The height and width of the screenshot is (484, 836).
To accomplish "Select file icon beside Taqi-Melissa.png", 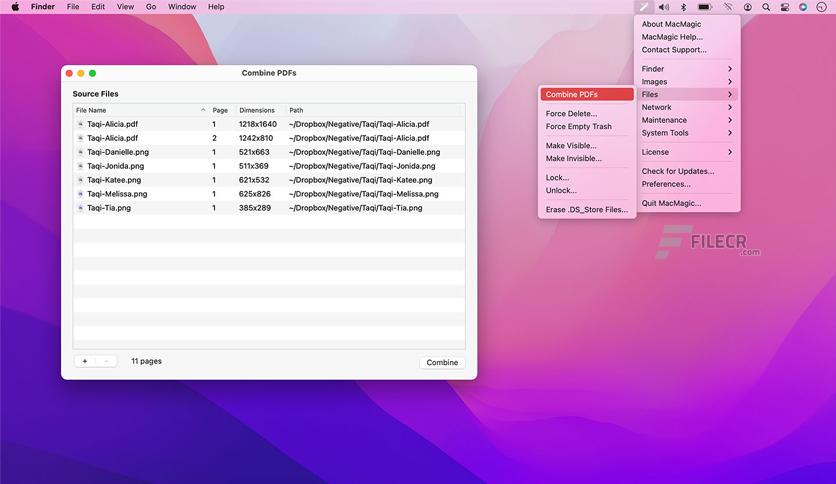I will pos(81,194).
